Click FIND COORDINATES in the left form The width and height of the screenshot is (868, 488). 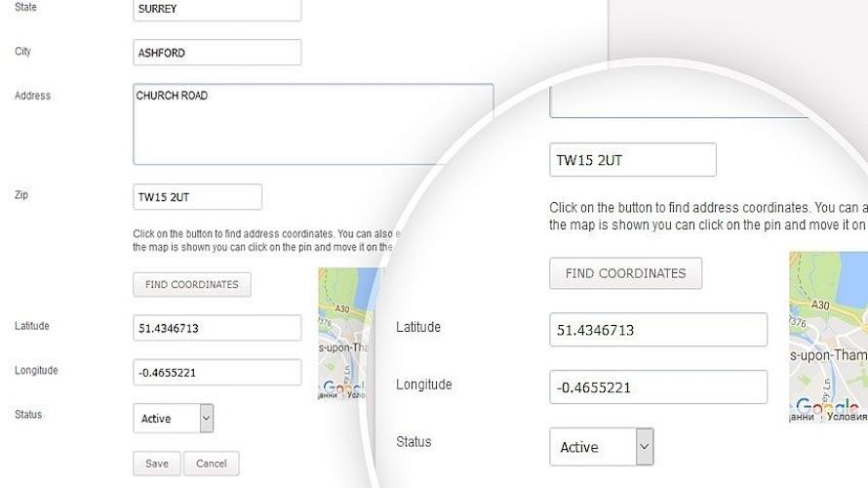point(191,284)
